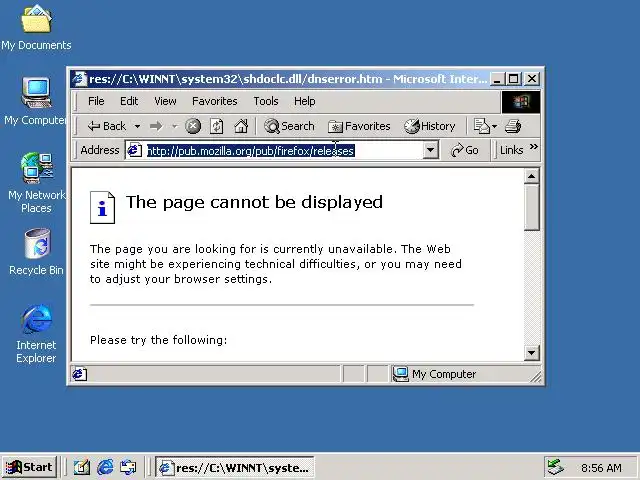Click the status bar IE icon
Viewport: 640px width, 480px height.
click(79, 374)
